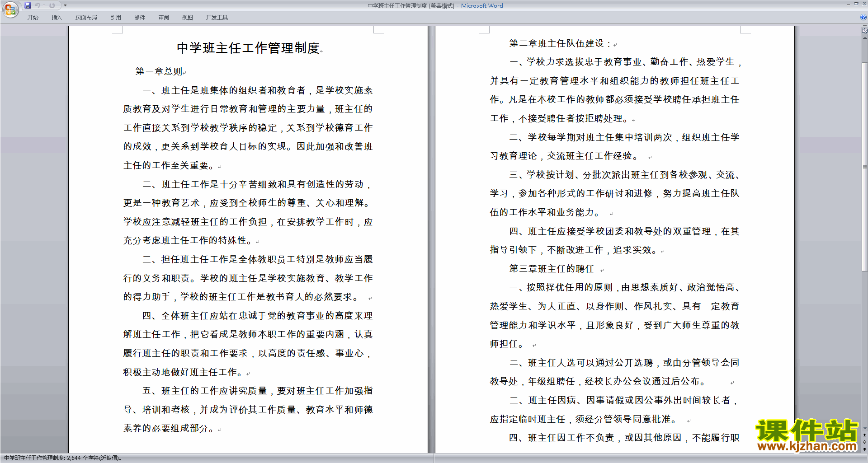Image resolution: width=868 pixels, height=463 pixels.
Task: Click the line starting 一、班主任是班集体的组织者
Action: (258, 90)
